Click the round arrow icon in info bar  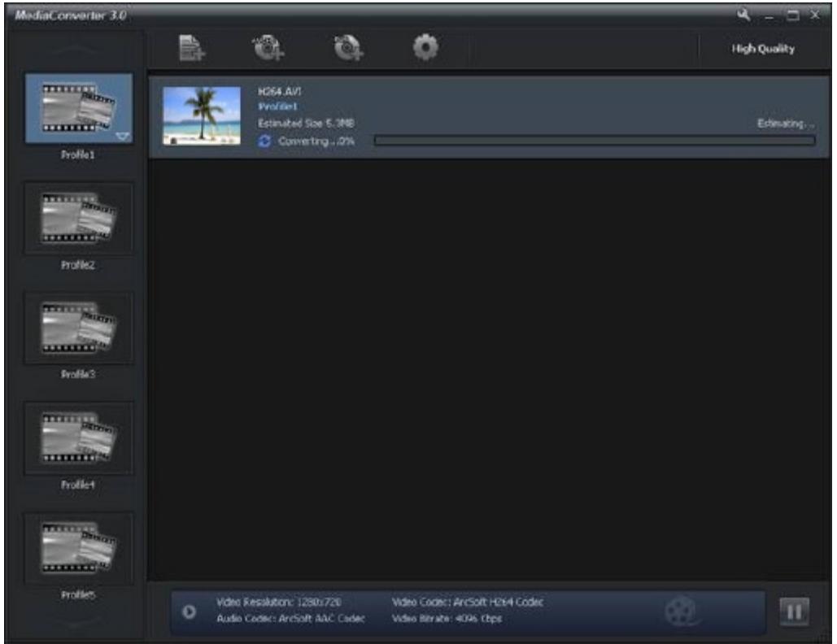click(189, 611)
